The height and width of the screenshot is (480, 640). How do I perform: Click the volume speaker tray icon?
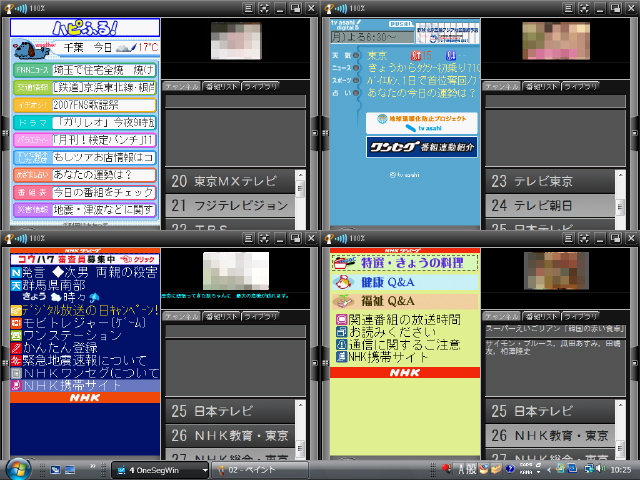(600, 469)
